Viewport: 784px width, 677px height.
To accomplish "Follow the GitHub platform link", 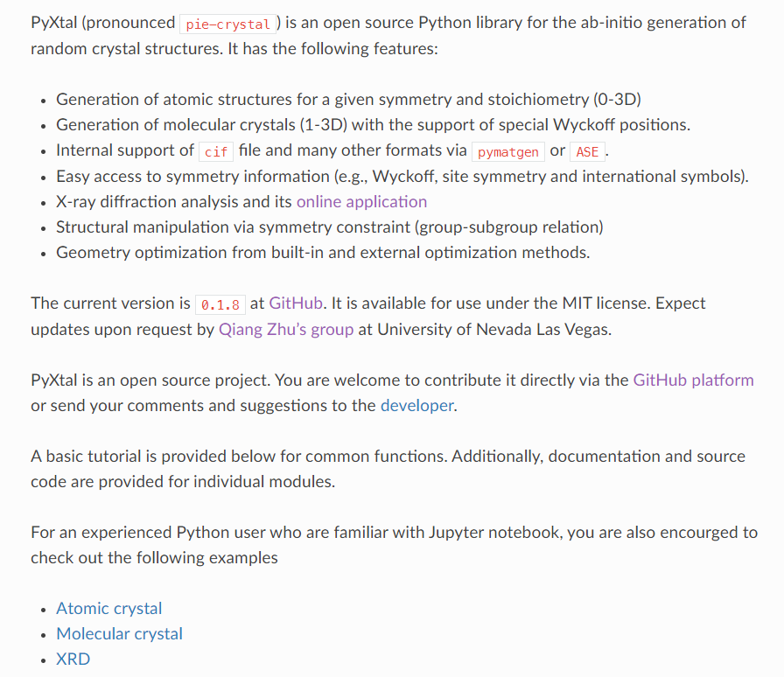I will 693,380.
